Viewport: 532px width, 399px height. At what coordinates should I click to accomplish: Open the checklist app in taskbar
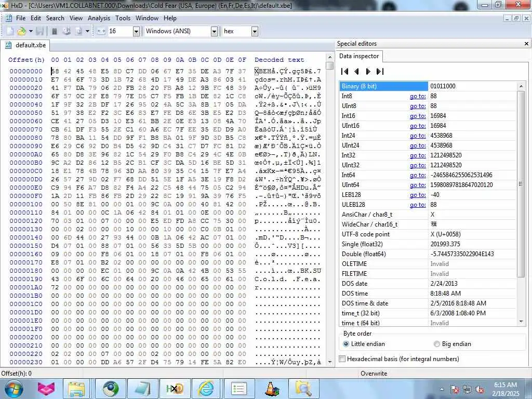[240, 389]
